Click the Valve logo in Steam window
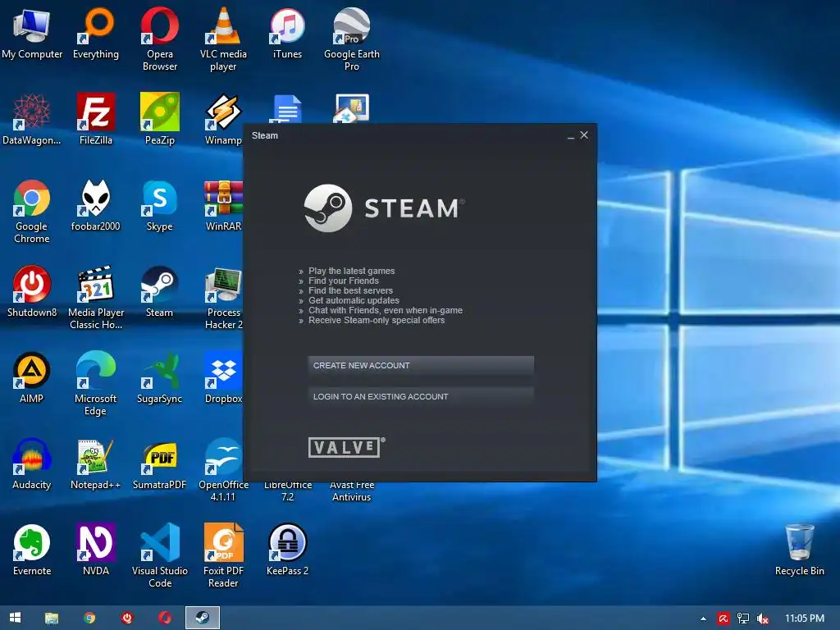The image size is (840, 630). click(x=347, y=447)
